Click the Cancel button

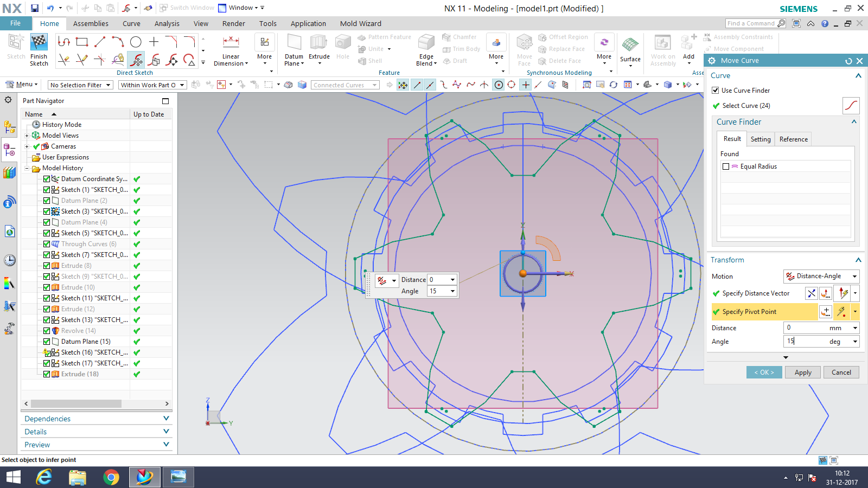coord(841,373)
